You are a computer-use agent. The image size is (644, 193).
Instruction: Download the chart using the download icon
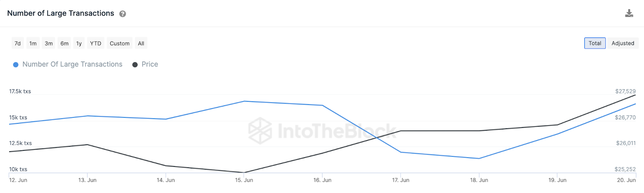[x=629, y=13]
